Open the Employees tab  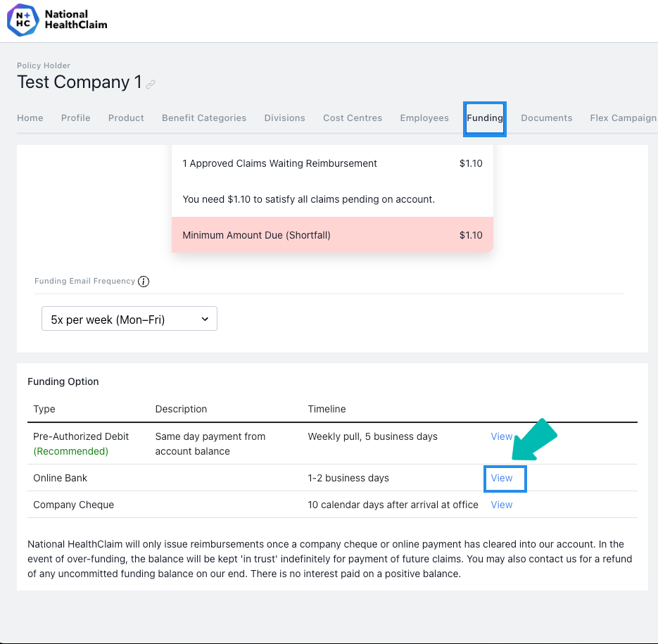click(x=424, y=118)
